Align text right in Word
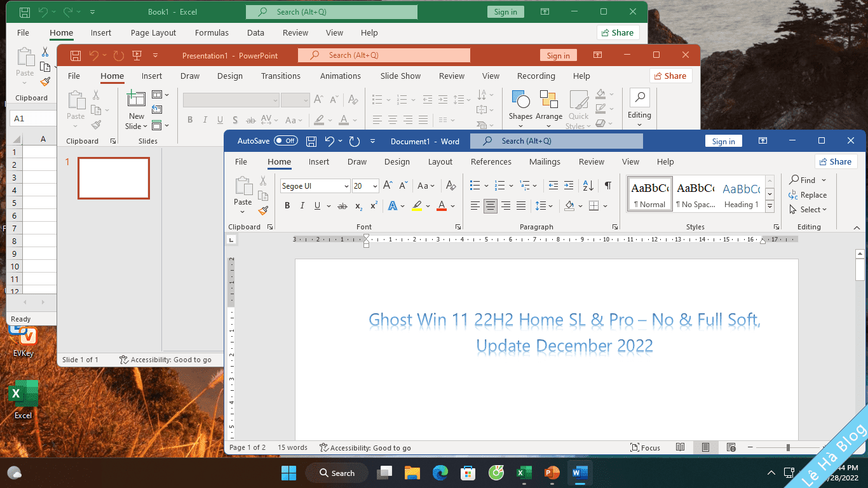 pyautogui.click(x=506, y=206)
